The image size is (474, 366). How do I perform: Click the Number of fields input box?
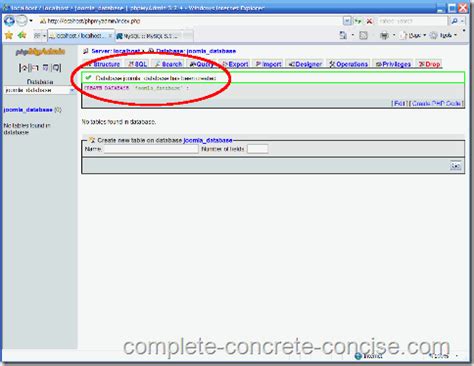(x=257, y=149)
